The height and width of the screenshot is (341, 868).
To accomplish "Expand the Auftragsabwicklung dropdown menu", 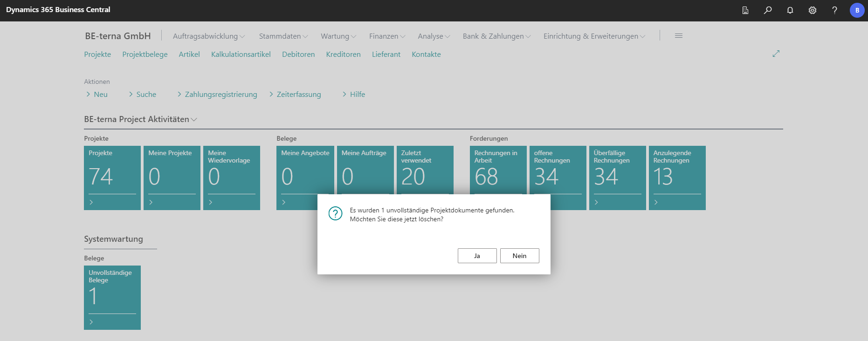I will coord(208,36).
